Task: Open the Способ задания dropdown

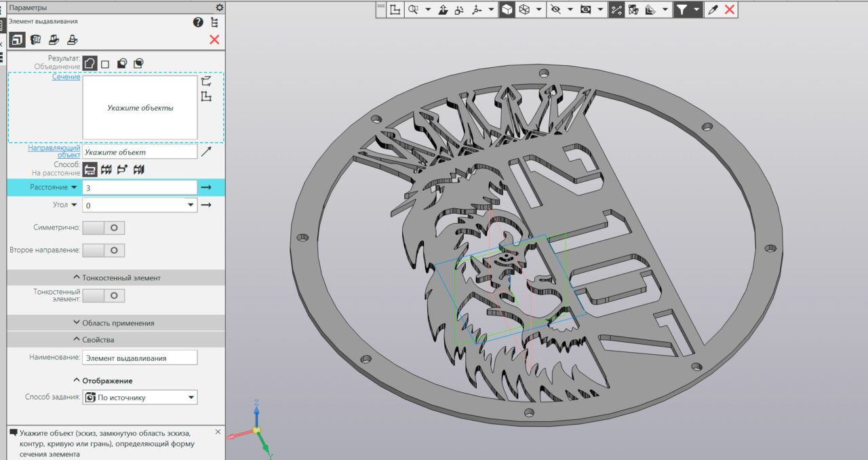Action: click(x=191, y=398)
